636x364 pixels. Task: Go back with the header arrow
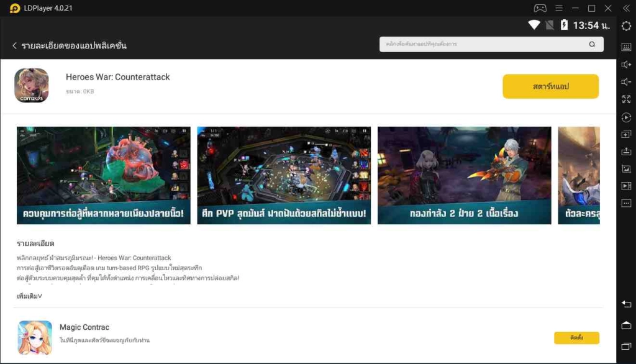pyautogui.click(x=15, y=45)
